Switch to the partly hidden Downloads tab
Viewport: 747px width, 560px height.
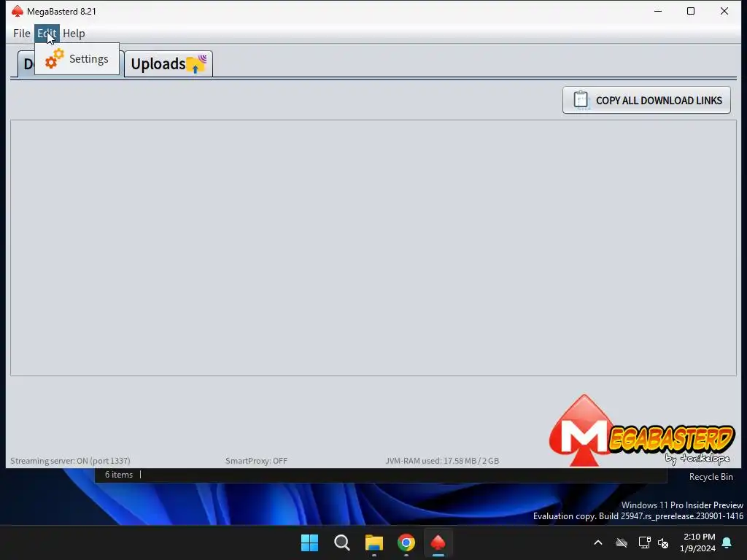[26, 64]
